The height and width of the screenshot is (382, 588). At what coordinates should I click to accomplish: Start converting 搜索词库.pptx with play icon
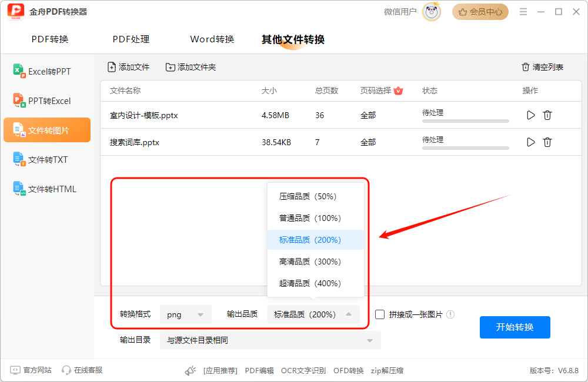pos(530,142)
